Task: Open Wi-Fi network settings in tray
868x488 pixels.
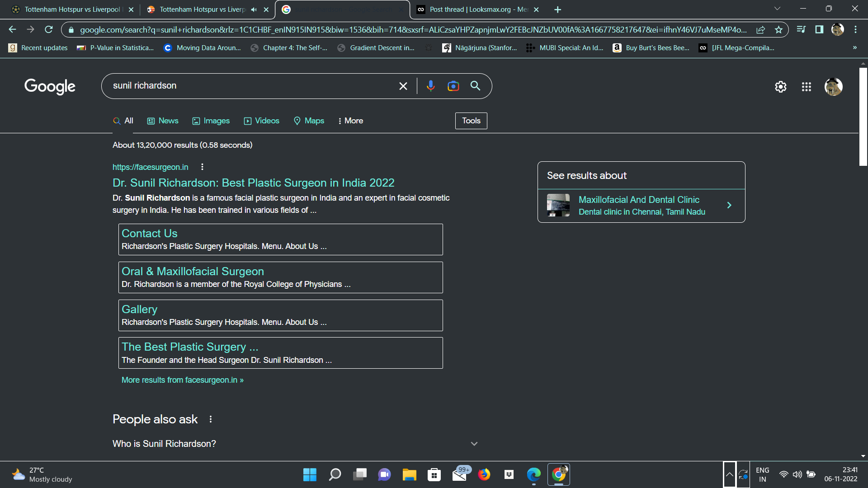Action: (x=783, y=474)
